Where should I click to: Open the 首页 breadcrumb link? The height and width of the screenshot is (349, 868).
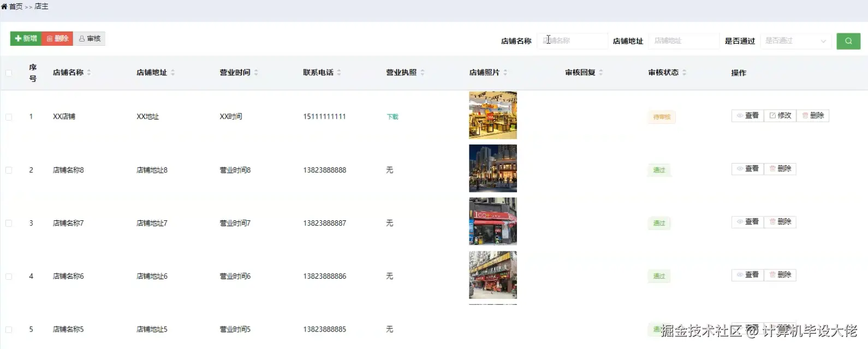click(16, 7)
